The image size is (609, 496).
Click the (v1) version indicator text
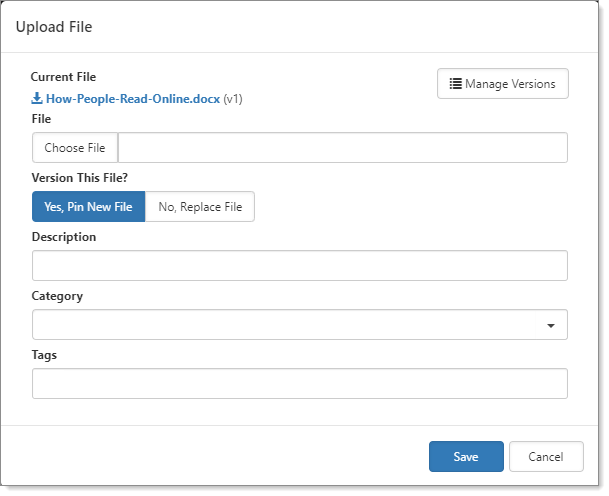[233, 99]
